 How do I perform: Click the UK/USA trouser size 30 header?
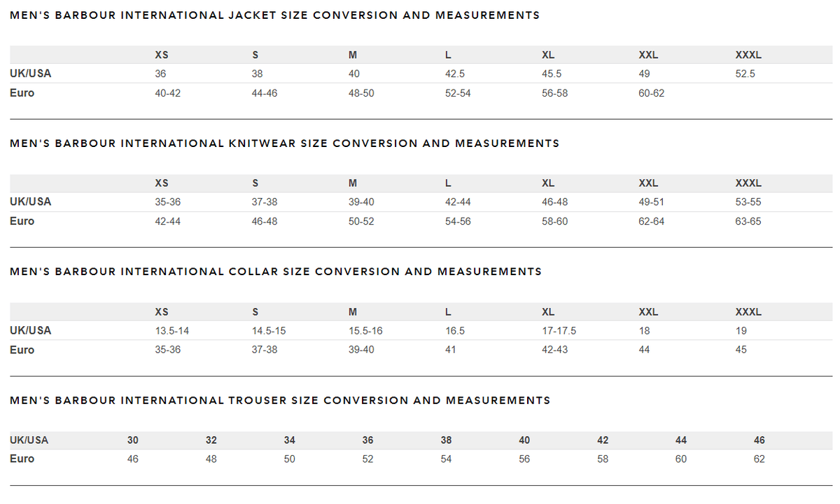(x=133, y=440)
